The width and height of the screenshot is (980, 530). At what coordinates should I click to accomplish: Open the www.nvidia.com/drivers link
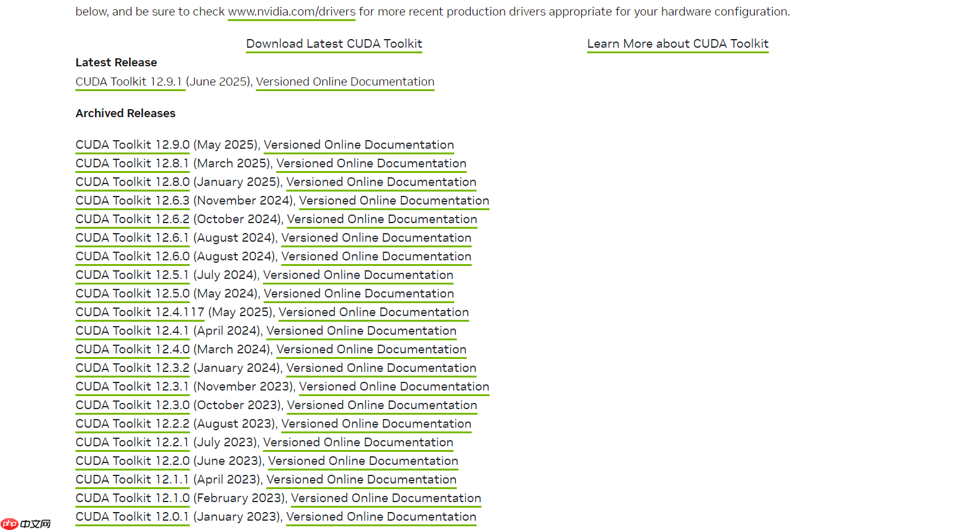tap(292, 12)
